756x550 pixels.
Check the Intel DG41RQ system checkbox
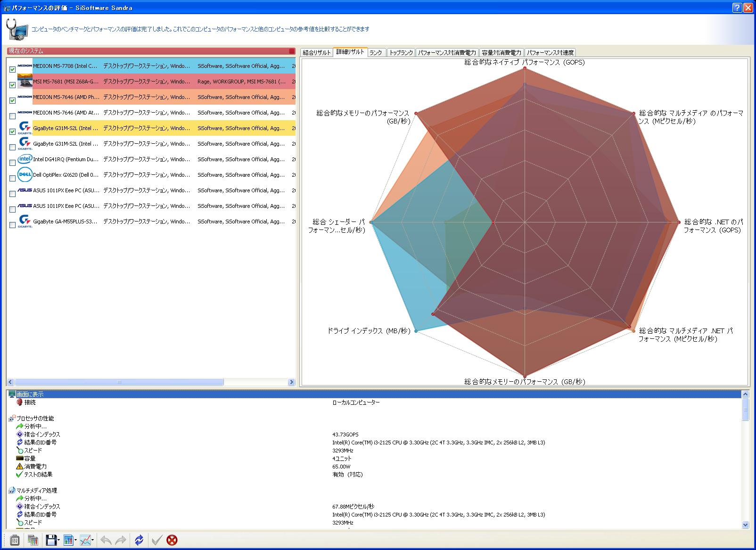(x=12, y=163)
